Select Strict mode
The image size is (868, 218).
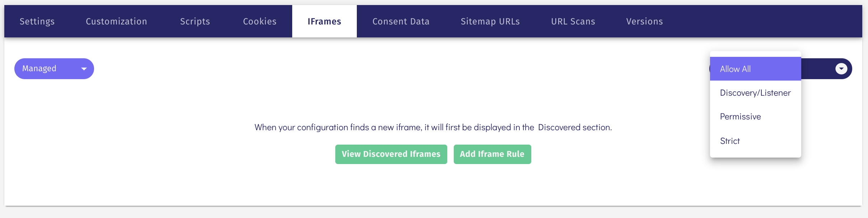(x=729, y=141)
